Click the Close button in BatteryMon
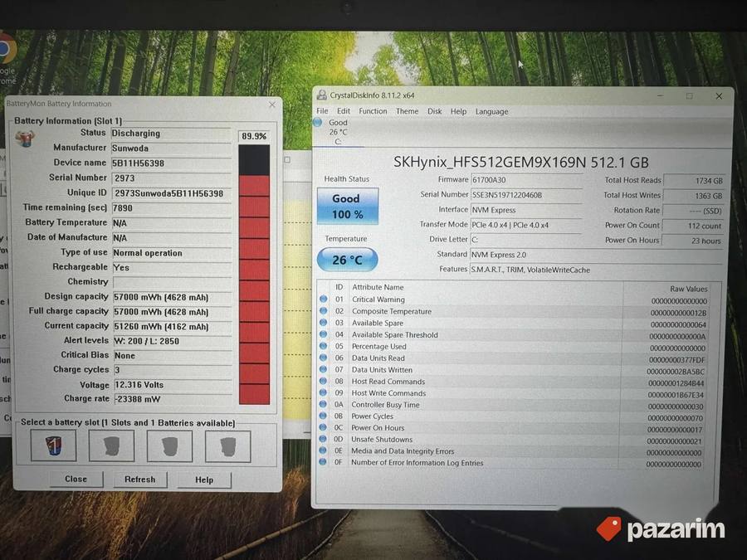The width and height of the screenshot is (747, 560). coord(76,479)
